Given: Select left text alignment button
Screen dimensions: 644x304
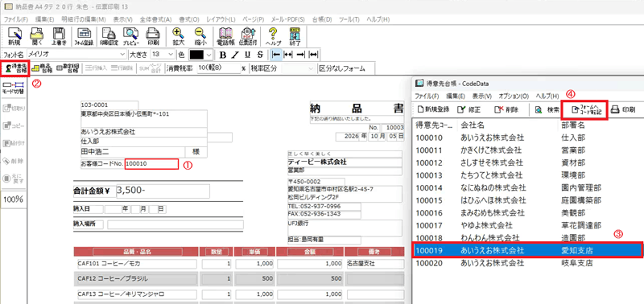Looking at the screenshot, I should pos(276,55).
